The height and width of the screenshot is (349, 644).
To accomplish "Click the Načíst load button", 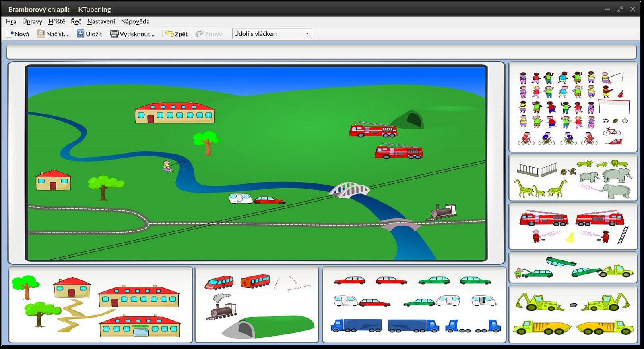I will tap(53, 34).
